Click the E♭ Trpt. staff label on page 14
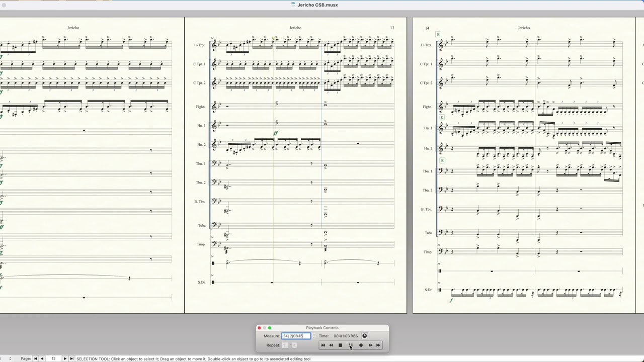Image resolution: width=644 pixels, height=362 pixels. 426,45
